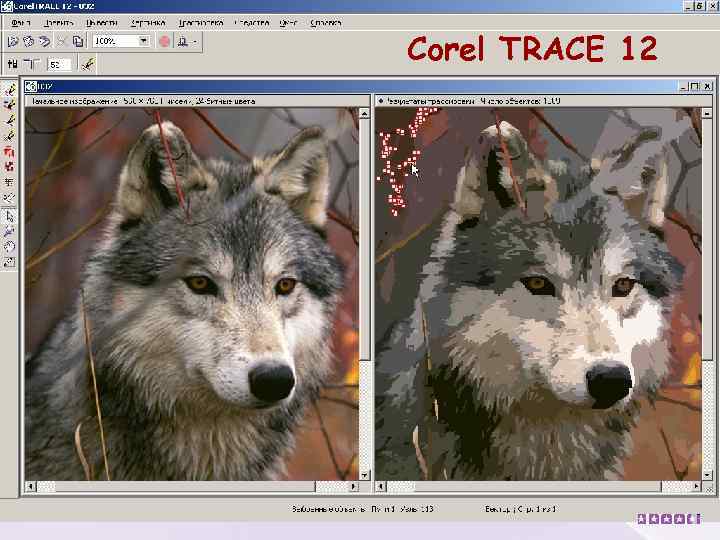Click the Copy toolbar icon
Image resolution: width=720 pixels, height=540 pixels.
click(79, 42)
